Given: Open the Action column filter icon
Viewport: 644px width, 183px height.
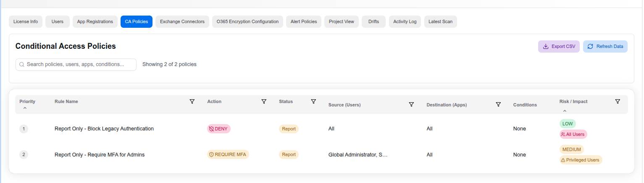Looking at the screenshot, I should [x=264, y=101].
